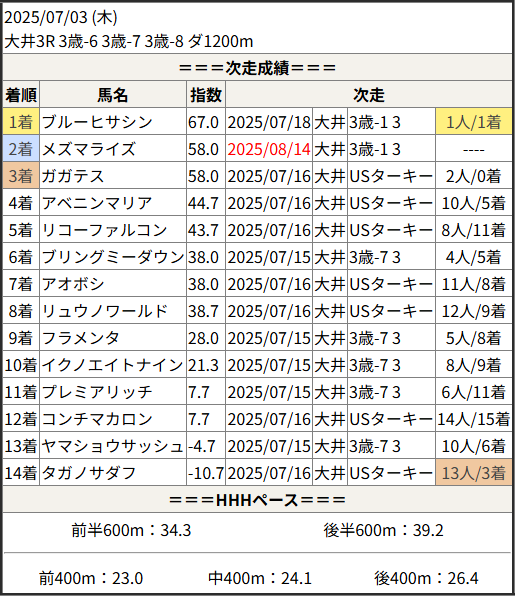Click the HHHペース section heading

pyautogui.click(x=257, y=500)
